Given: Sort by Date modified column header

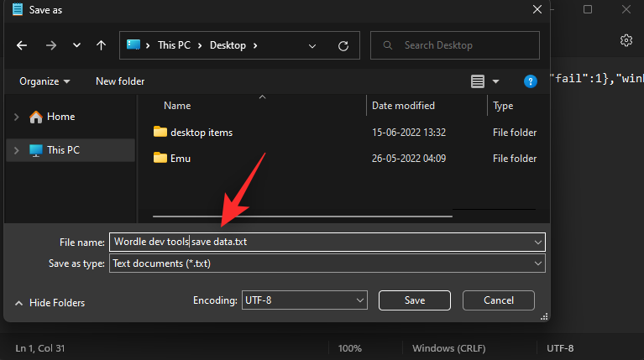Looking at the screenshot, I should tap(404, 106).
